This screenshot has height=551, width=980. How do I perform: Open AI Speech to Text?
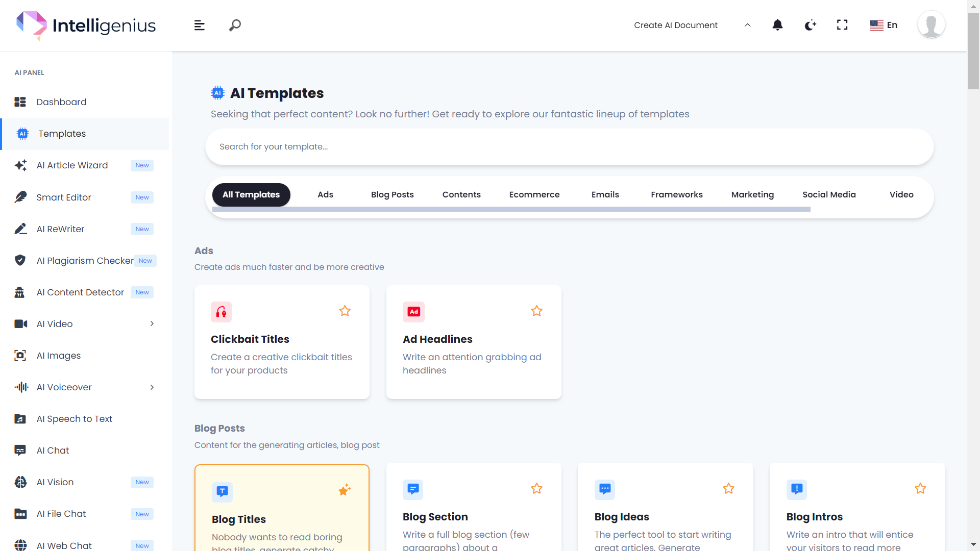point(75,419)
